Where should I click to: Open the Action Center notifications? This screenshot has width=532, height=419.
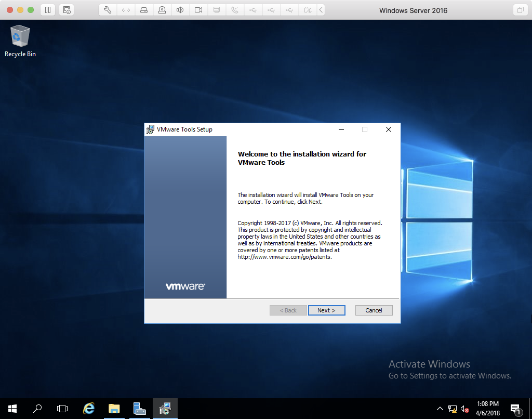click(515, 409)
